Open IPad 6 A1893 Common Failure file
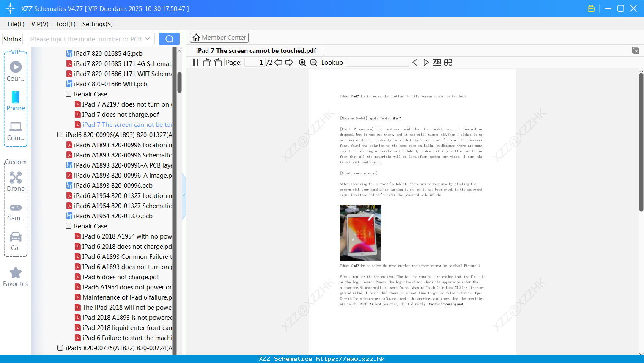The height and width of the screenshot is (363, 644). 123,256
